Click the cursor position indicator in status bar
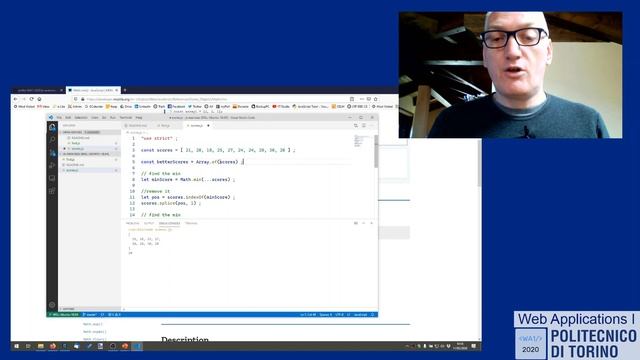The image size is (640, 360). 308,315
